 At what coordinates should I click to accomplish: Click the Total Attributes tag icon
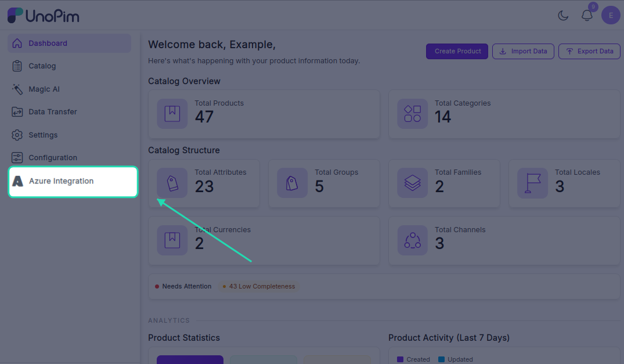point(172,183)
